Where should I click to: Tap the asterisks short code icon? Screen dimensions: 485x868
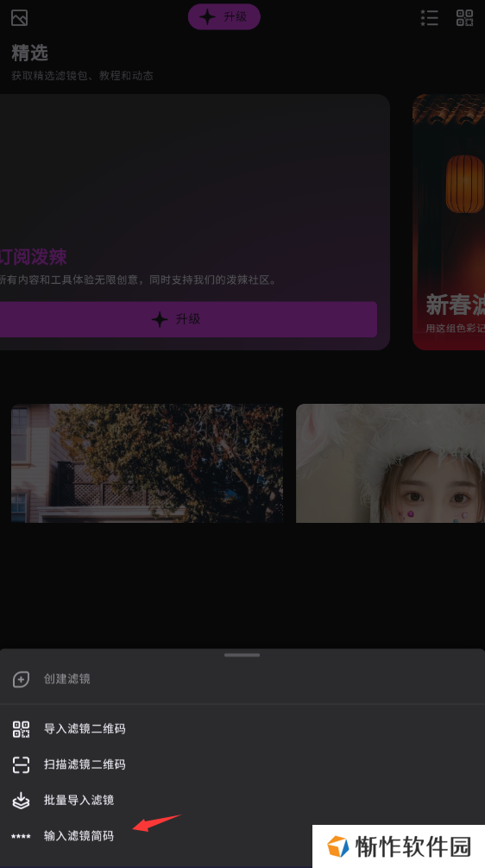pos(21,836)
